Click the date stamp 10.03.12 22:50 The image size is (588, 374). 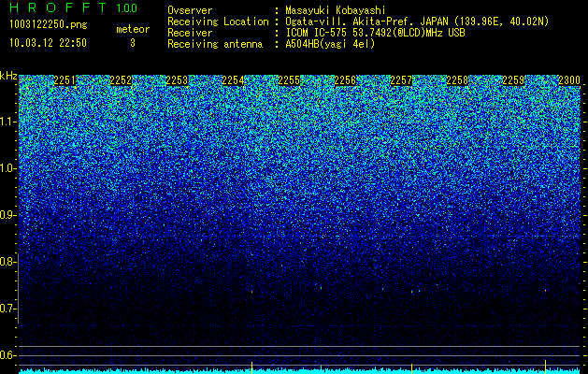[x=48, y=43]
